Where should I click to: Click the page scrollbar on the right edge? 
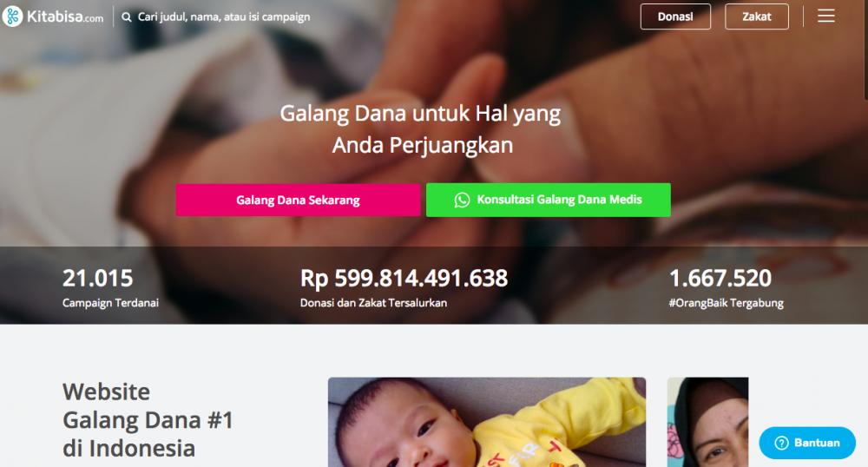(865, 49)
